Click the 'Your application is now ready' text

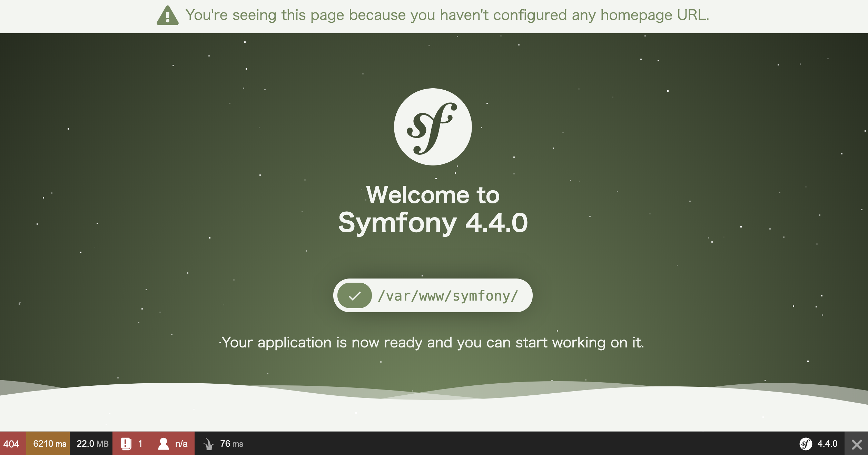point(433,342)
